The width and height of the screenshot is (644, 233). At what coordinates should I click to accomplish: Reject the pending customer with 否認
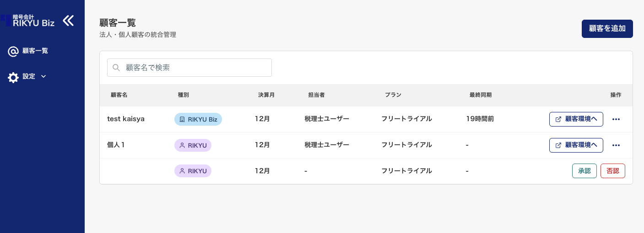(612, 171)
